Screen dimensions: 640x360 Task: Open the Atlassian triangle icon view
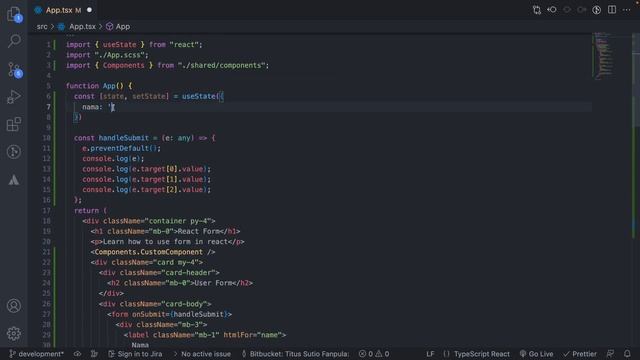14,180
